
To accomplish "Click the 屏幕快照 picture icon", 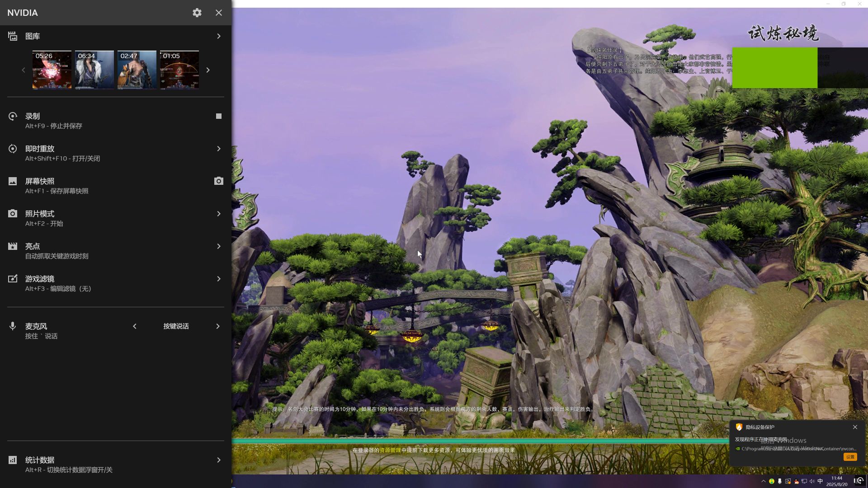I will tap(13, 181).
